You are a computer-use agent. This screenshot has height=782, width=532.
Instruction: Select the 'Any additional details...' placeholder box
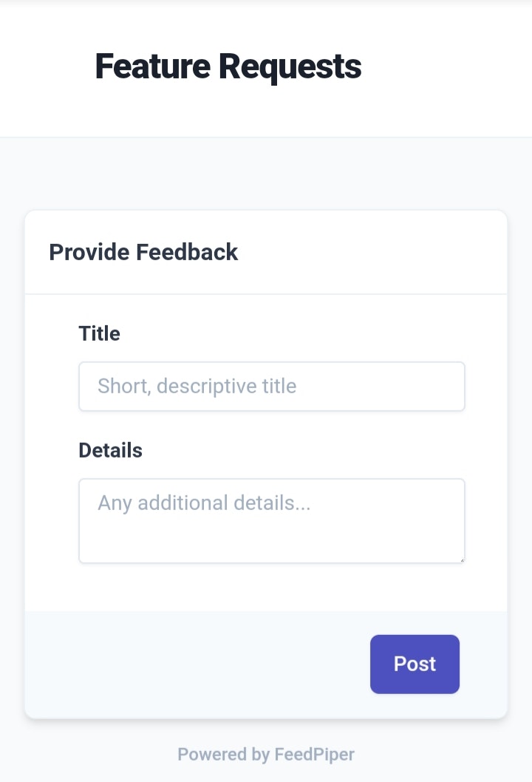click(x=271, y=520)
